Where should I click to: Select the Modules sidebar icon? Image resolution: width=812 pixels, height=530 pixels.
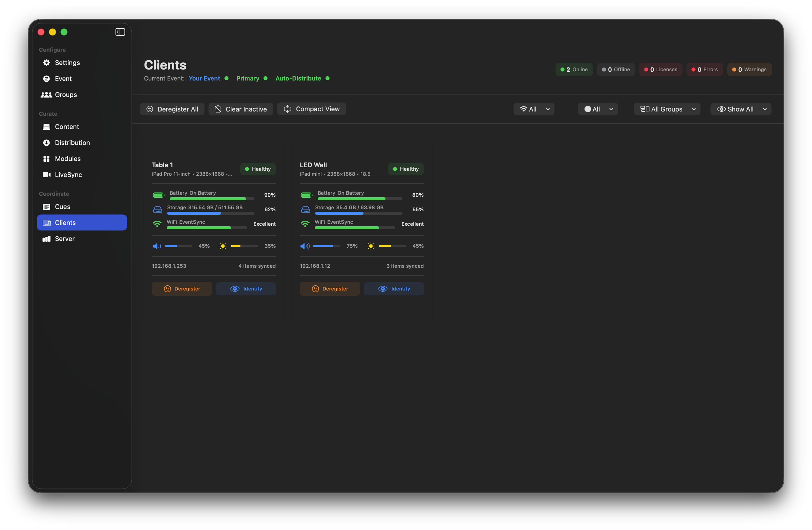[68, 158]
